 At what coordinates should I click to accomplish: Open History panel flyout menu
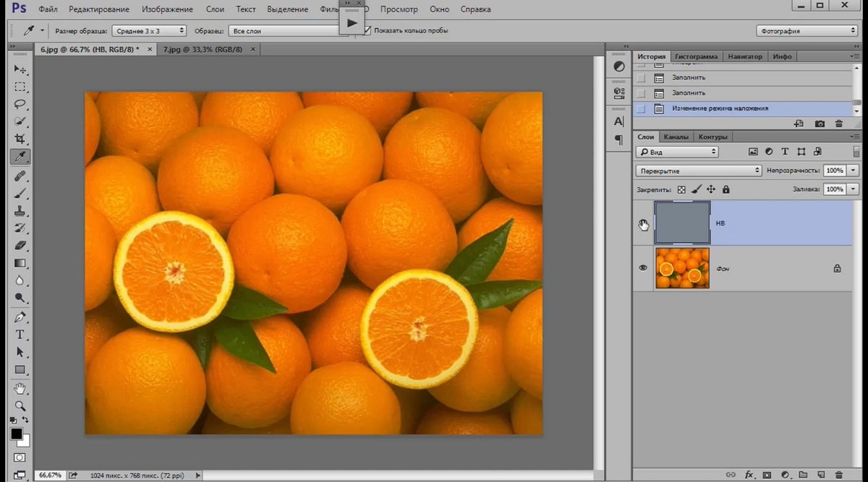tap(856, 56)
